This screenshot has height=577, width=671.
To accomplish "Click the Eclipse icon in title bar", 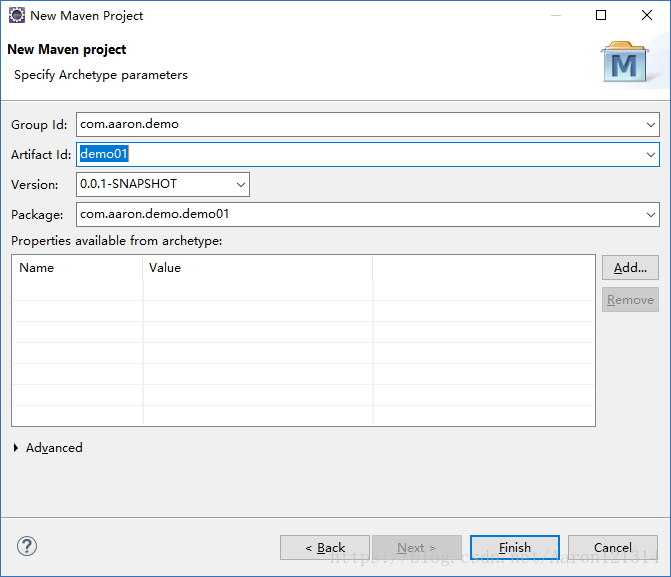I will (x=17, y=15).
